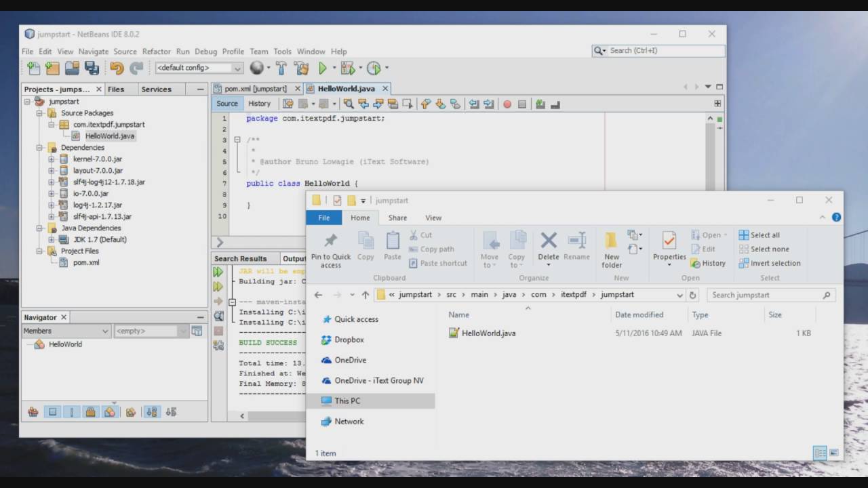
Task: Click NetBeans Search (Ctrl+I) field
Action: click(x=658, y=50)
